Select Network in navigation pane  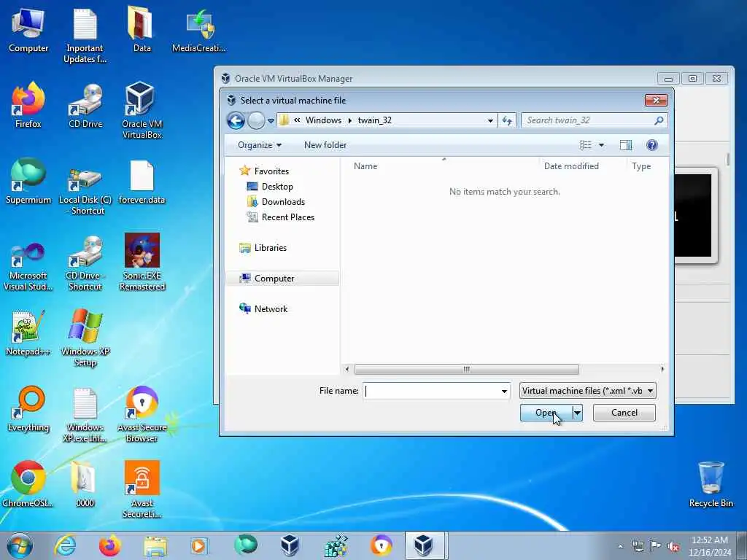(x=271, y=309)
